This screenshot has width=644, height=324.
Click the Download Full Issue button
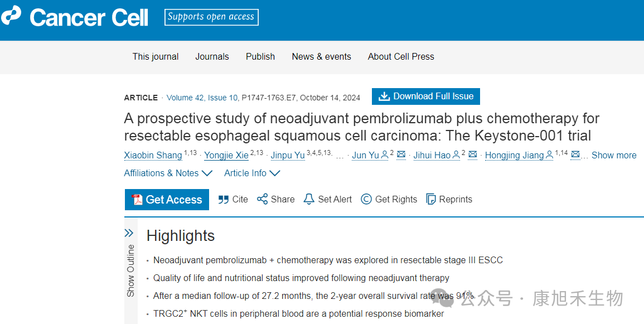coord(426,96)
